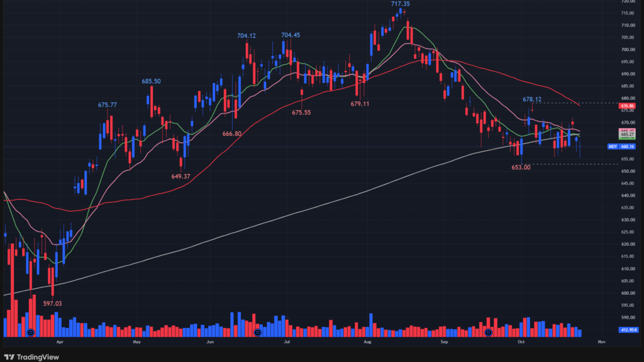This screenshot has width=644, height=362.
Task: Select the MDY symbol price tag
Action: pyautogui.click(x=613, y=146)
